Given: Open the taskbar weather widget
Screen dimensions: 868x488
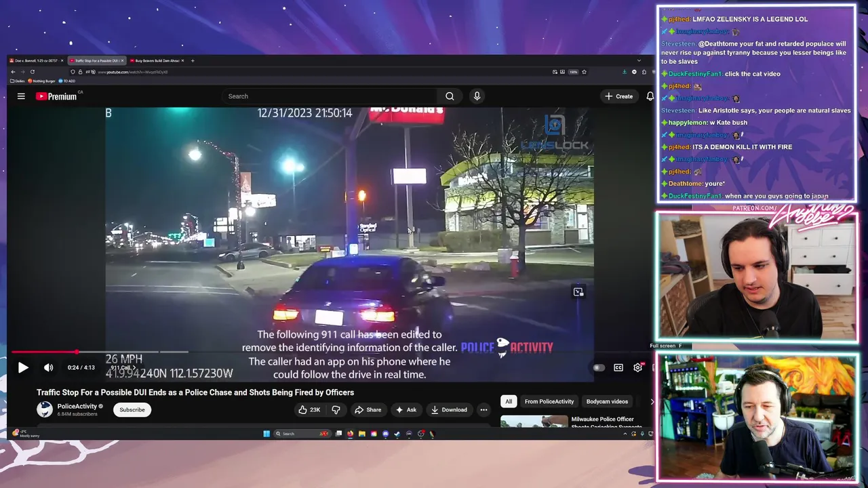Looking at the screenshot, I should point(27,434).
